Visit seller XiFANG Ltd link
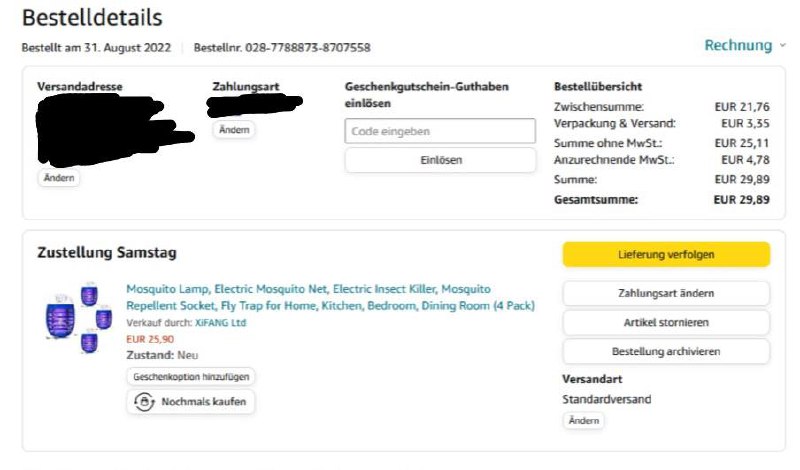 point(220,323)
